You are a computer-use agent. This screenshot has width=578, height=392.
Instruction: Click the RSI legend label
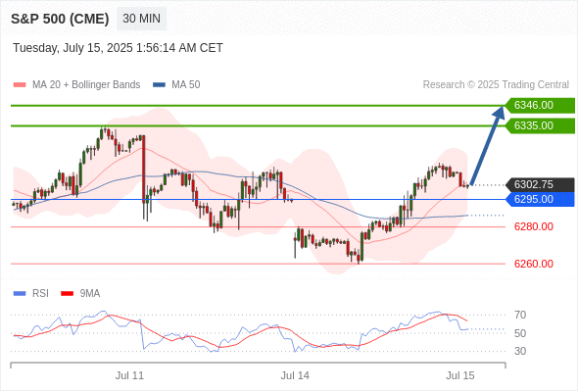pyautogui.click(x=40, y=294)
